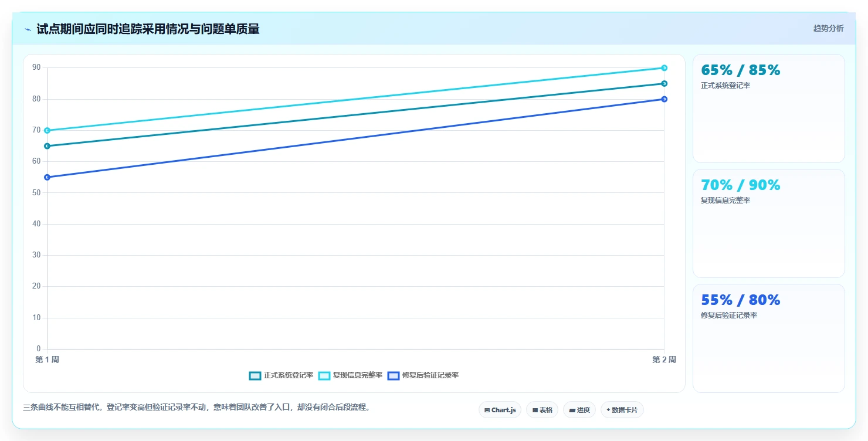Click the y-axis label 0
The height and width of the screenshot is (441, 868).
[x=39, y=349]
